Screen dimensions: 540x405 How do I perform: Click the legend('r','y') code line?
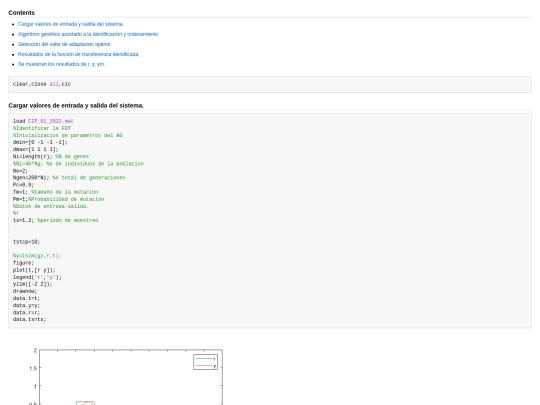tap(37, 277)
